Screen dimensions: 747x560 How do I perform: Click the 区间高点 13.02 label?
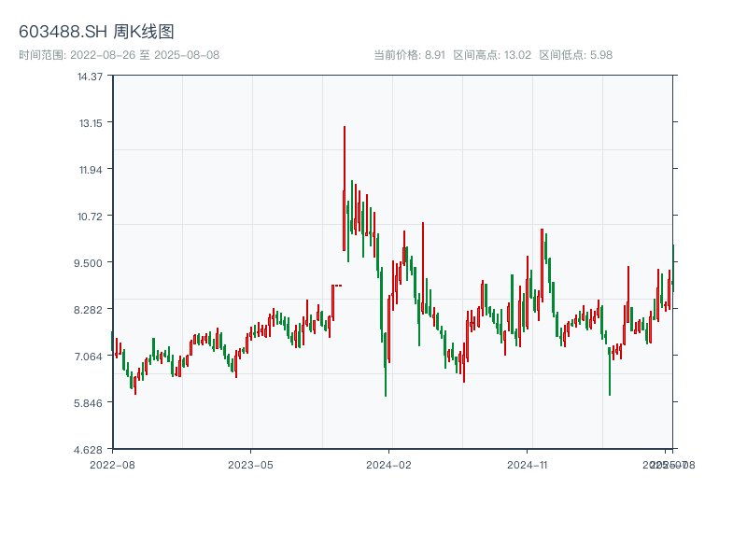click(491, 55)
